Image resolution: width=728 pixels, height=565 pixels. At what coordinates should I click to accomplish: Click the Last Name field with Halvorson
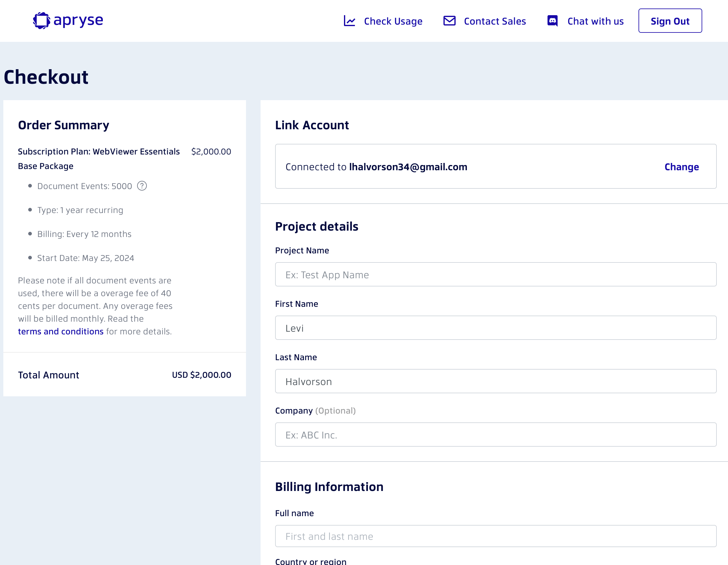495,381
